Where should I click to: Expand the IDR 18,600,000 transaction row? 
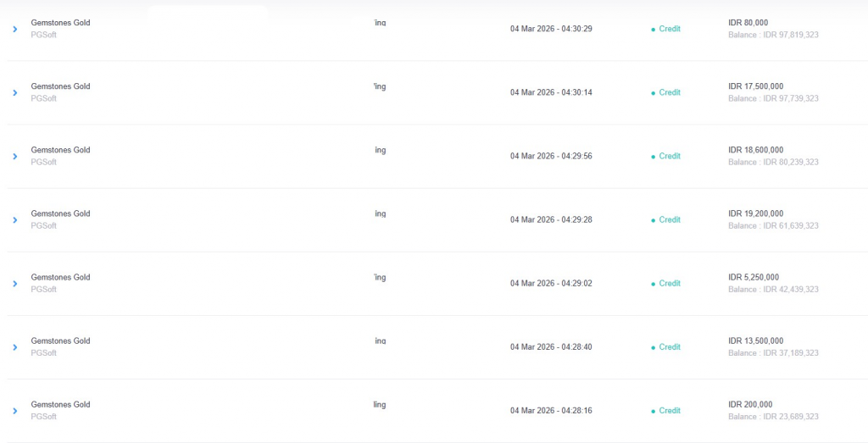14,156
